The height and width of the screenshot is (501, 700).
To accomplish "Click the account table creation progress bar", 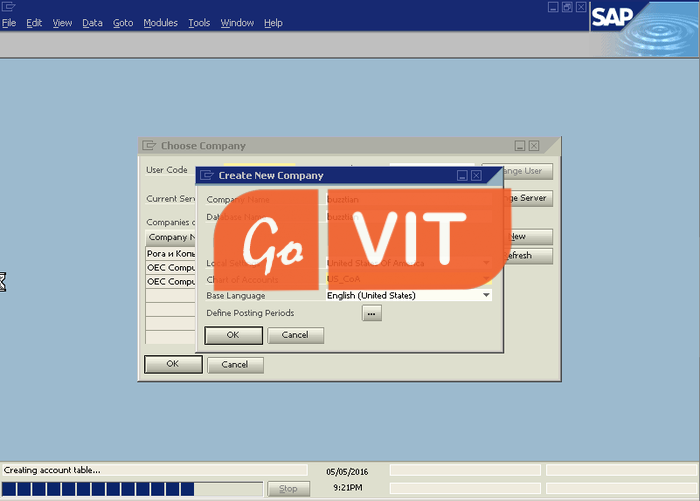I will click(132, 489).
